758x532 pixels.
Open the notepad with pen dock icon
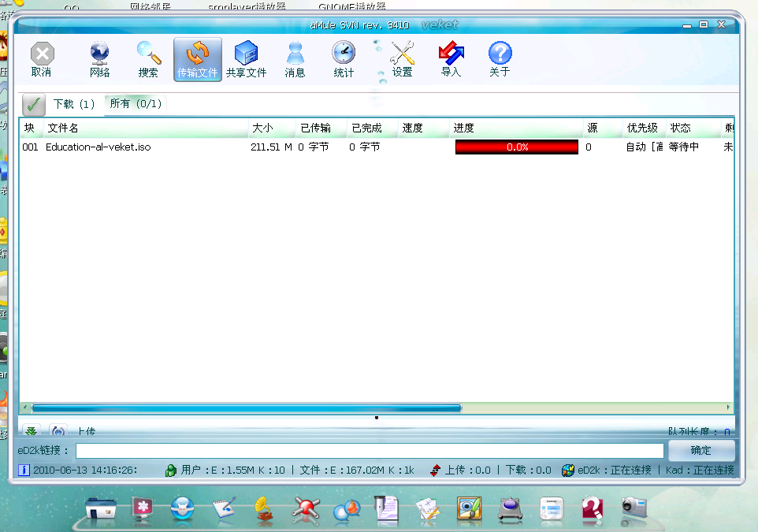(x=224, y=509)
